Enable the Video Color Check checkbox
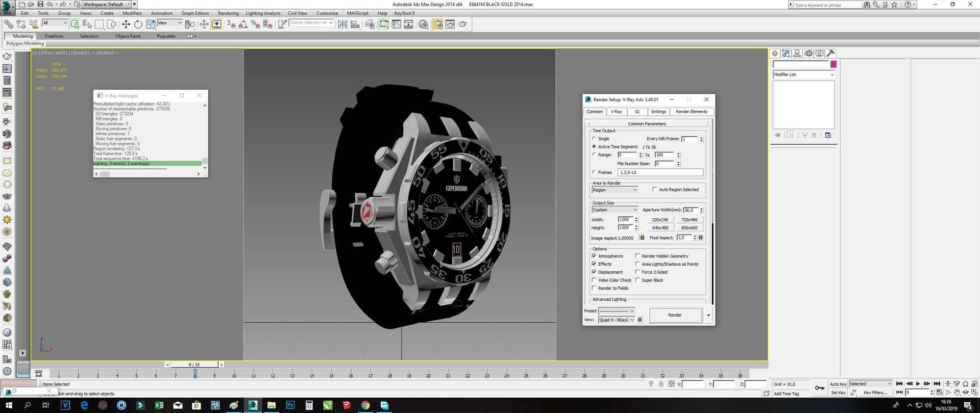The width and height of the screenshot is (980, 413). point(594,280)
